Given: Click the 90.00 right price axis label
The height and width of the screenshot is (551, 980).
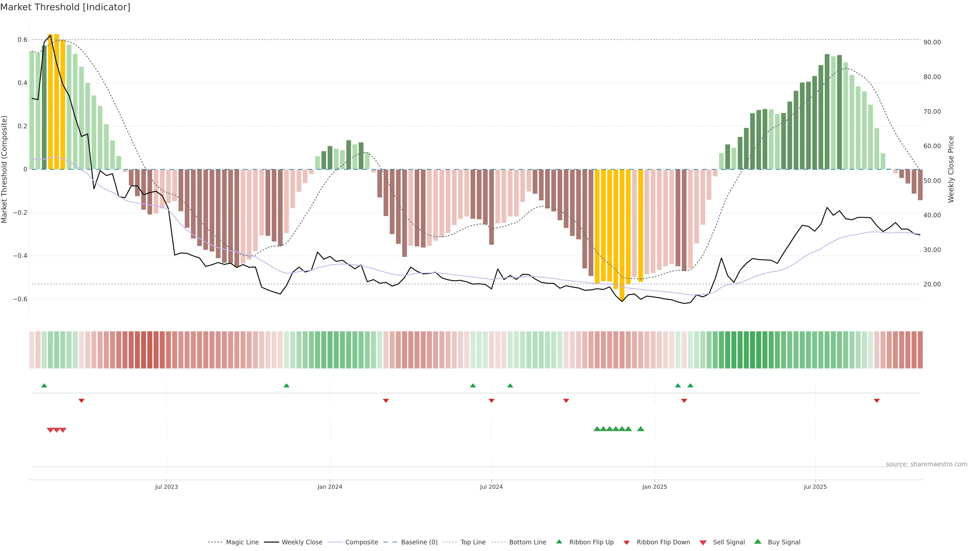Looking at the screenshot, I should [932, 42].
